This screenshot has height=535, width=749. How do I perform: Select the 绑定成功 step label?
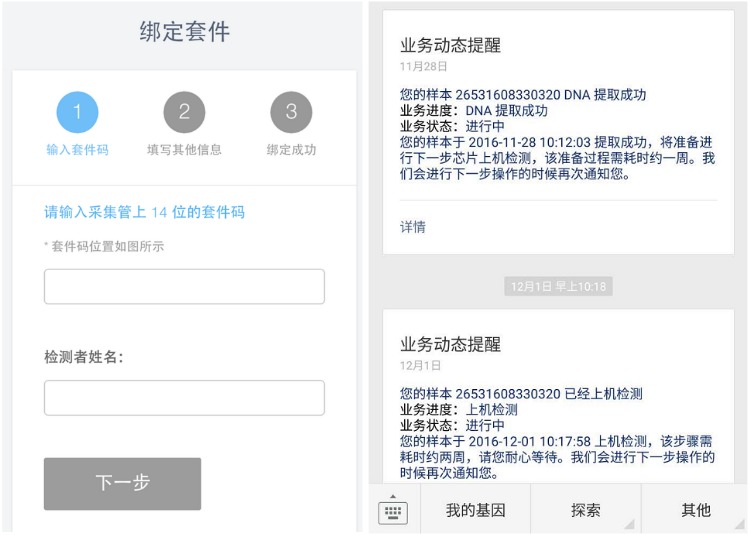tap(291, 150)
